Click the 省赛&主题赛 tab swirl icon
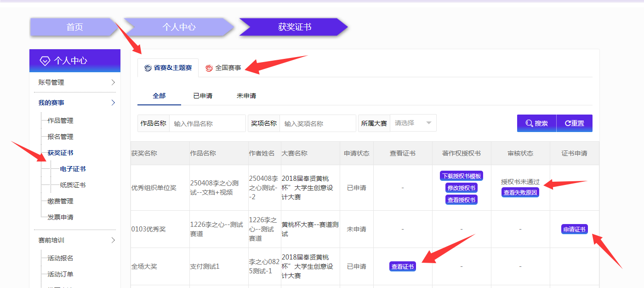The width and height of the screenshot is (644, 288). [x=148, y=68]
